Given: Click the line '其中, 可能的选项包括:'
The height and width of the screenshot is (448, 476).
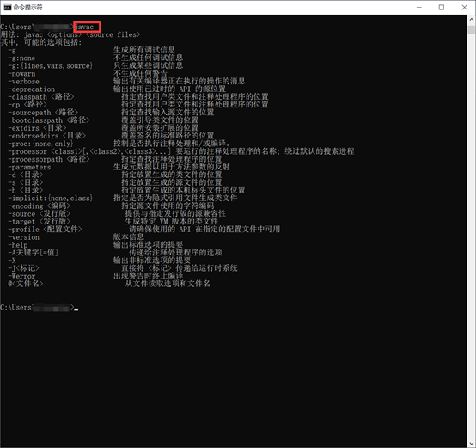Looking at the screenshot, I should 41,42.
